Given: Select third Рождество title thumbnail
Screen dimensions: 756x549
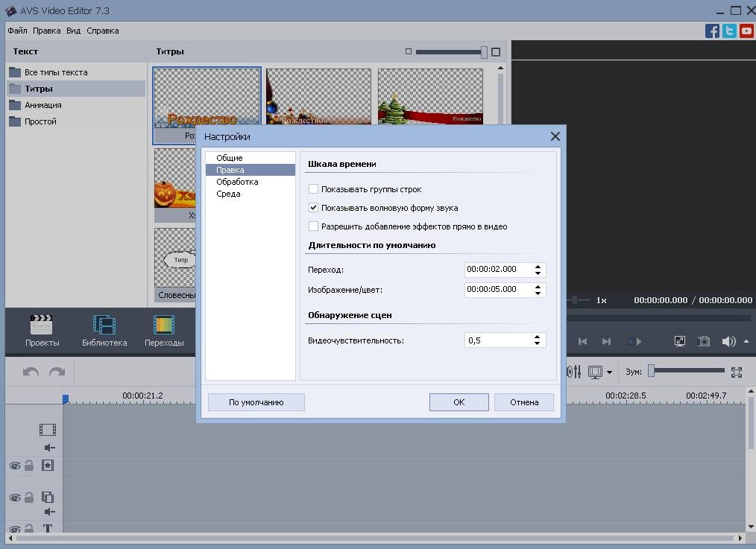Looking at the screenshot, I should (430, 96).
